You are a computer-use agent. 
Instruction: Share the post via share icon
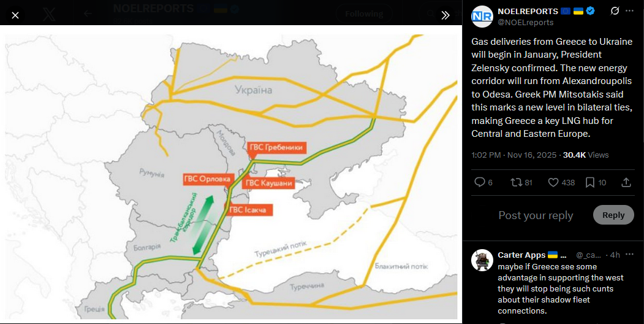click(626, 182)
